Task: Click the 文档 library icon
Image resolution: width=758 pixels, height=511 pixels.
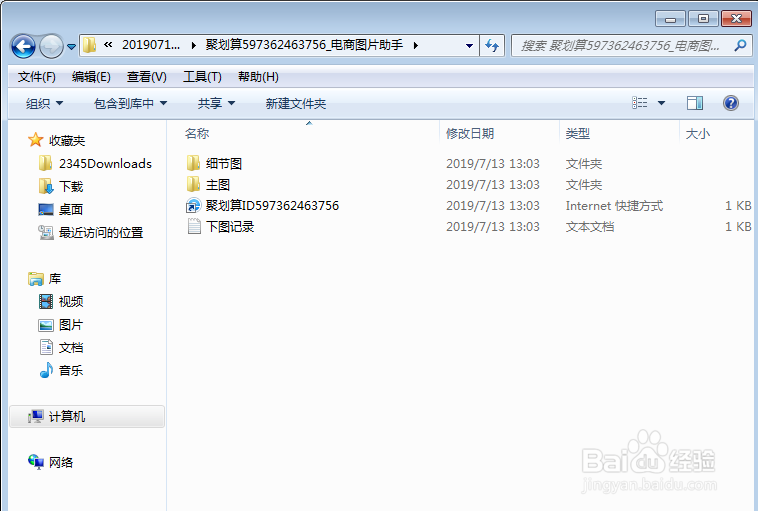Action: pyautogui.click(x=46, y=347)
